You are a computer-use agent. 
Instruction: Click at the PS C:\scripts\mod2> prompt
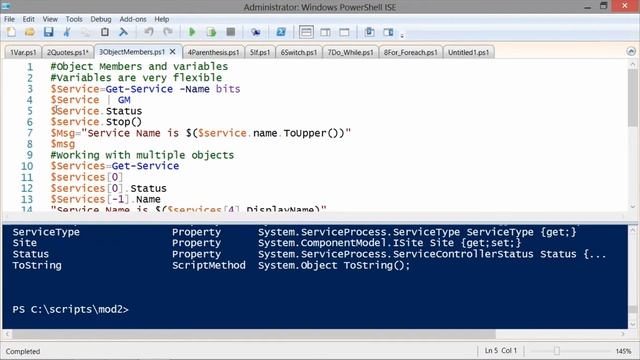(70, 309)
